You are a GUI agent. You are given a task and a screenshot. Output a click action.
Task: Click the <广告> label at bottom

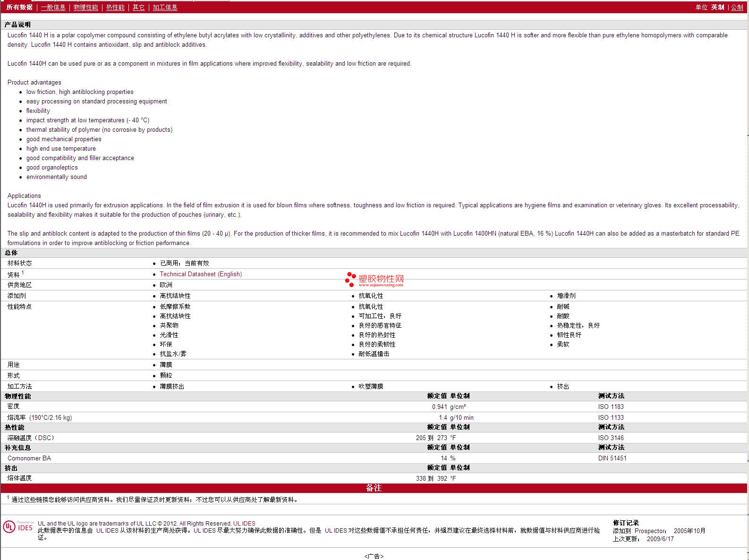374,556
